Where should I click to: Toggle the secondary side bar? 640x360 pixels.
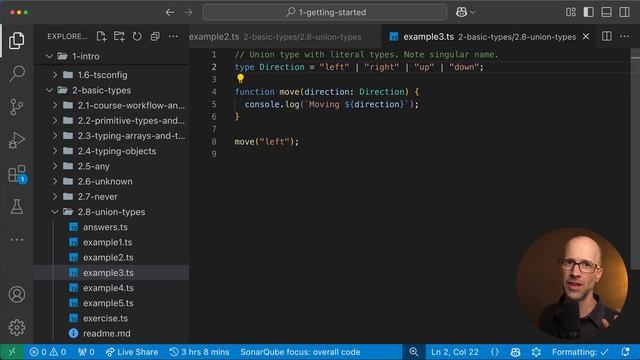click(x=624, y=12)
